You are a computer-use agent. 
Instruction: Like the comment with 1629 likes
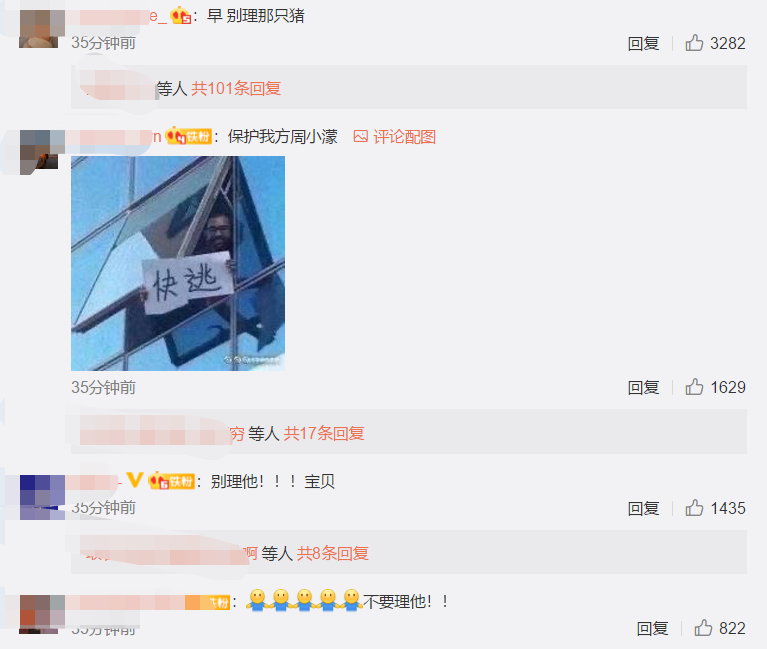click(x=694, y=387)
